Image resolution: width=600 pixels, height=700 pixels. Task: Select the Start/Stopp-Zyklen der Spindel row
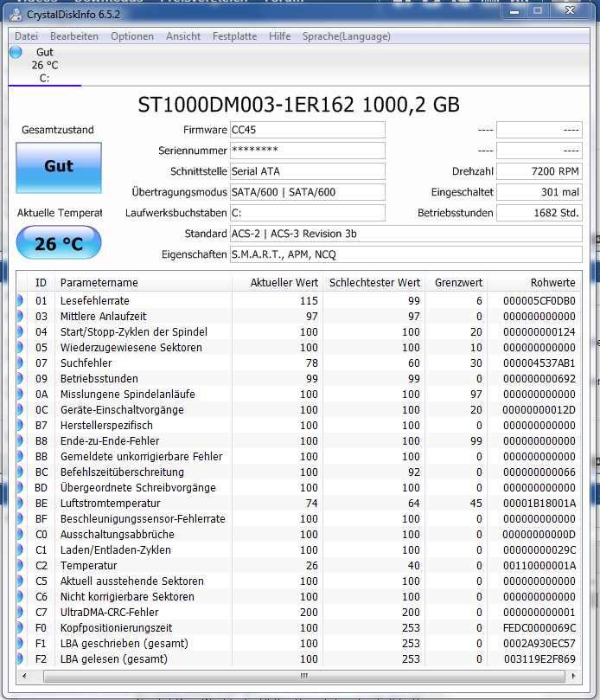click(299, 332)
